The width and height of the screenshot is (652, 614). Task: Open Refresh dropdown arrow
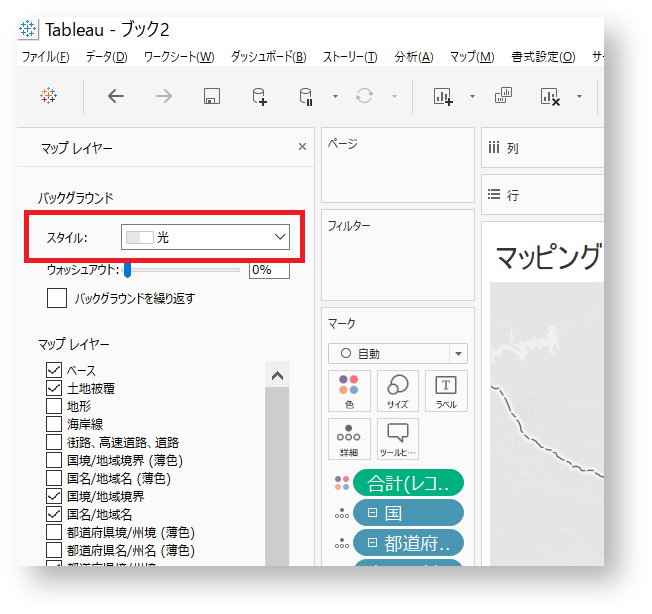pos(394,96)
